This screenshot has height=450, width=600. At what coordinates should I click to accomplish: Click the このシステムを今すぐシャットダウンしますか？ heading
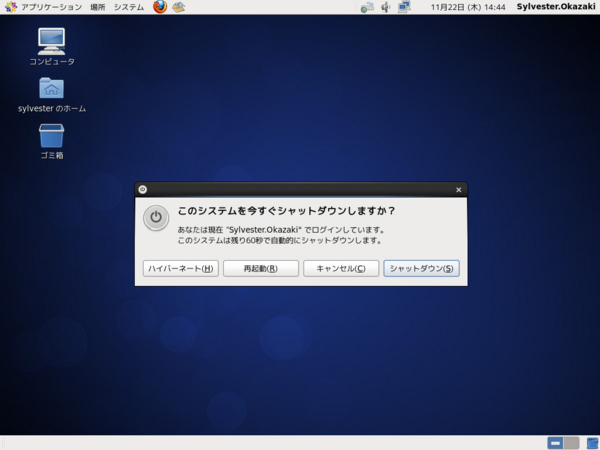click(286, 211)
